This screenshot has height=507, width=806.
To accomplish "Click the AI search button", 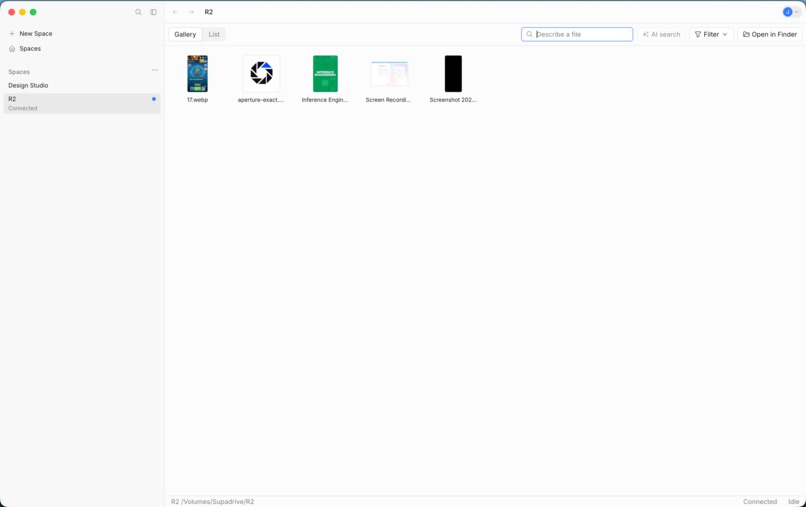I will click(x=661, y=34).
